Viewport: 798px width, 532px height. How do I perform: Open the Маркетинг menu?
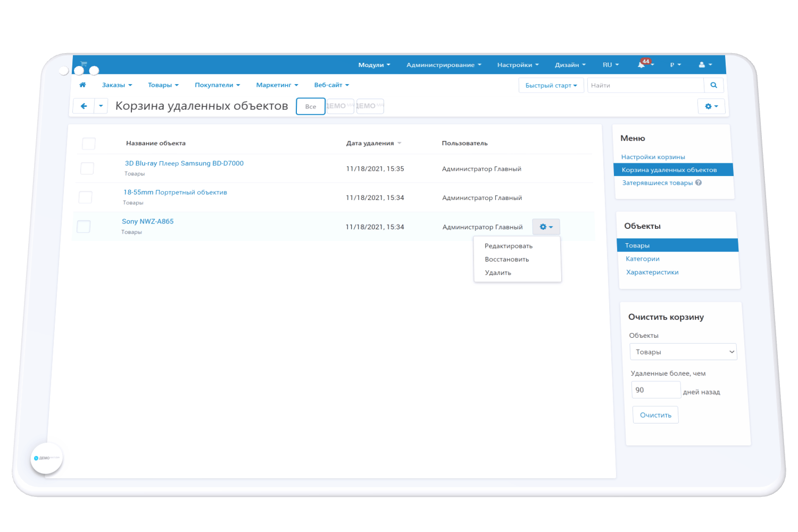pyautogui.click(x=277, y=85)
